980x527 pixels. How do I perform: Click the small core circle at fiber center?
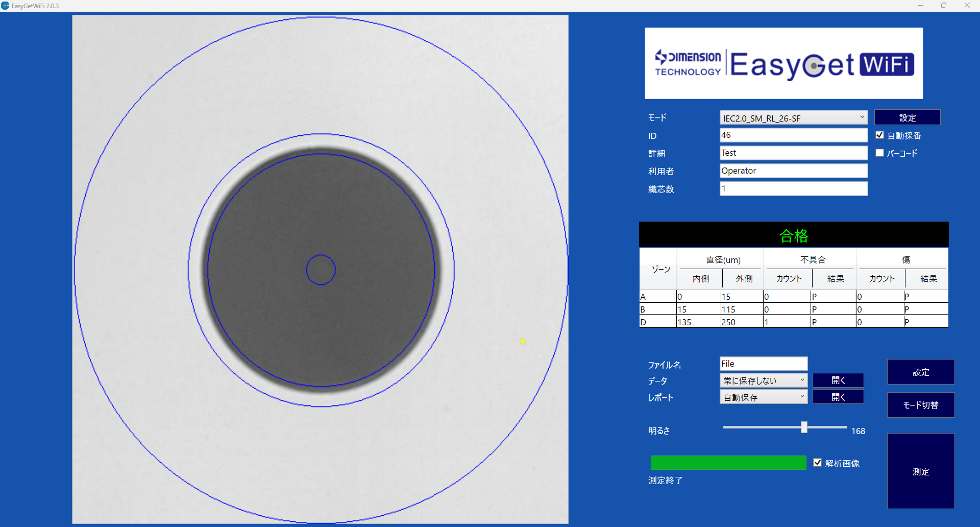321,270
